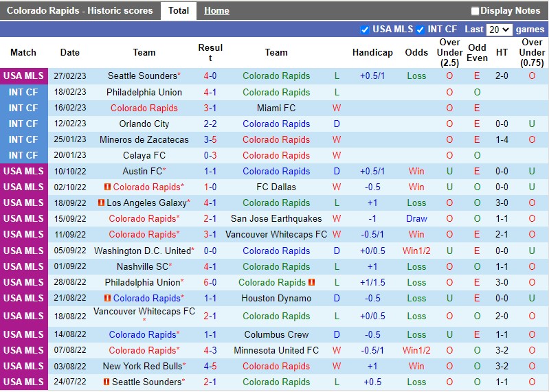Click the date 10/10/22
Image resolution: width=549 pixels, height=392 pixels.
[x=70, y=172]
